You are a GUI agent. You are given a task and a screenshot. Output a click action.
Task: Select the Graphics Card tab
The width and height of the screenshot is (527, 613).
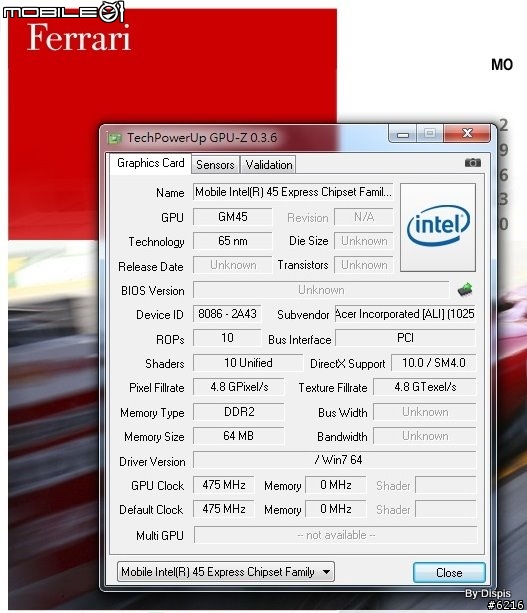(151, 163)
